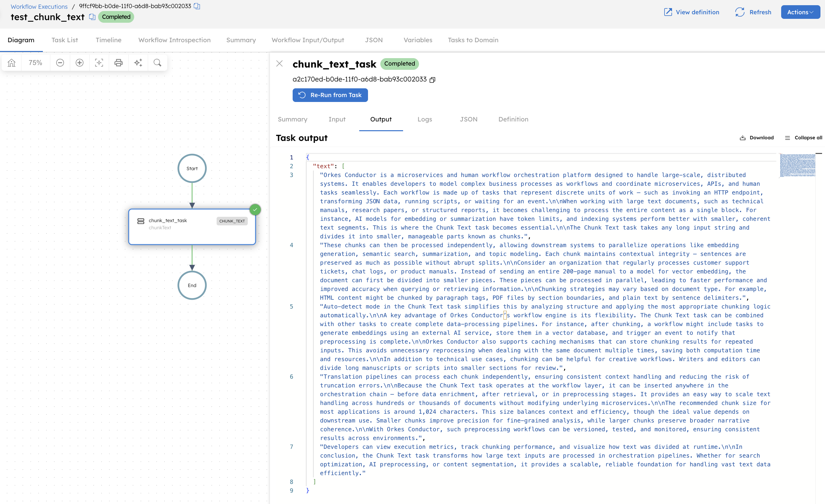Switch to the Logs tab
This screenshot has height=504, width=825.
click(x=425, y=119)
